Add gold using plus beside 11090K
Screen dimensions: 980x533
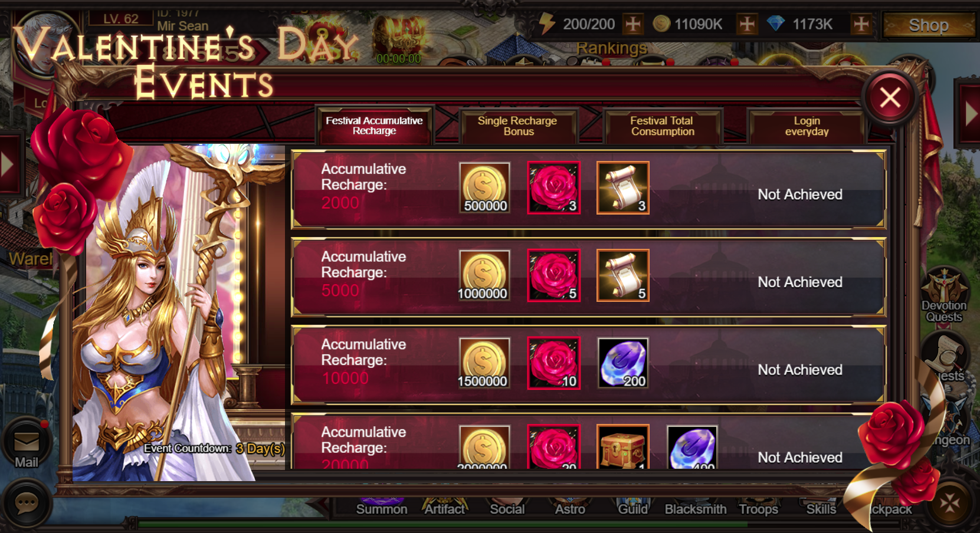[747, 24]
